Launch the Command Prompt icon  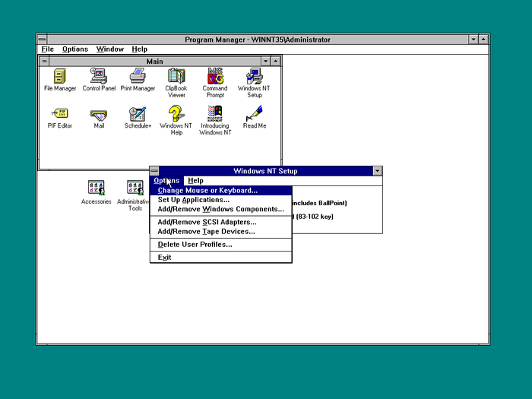click(x=215, y=76)
